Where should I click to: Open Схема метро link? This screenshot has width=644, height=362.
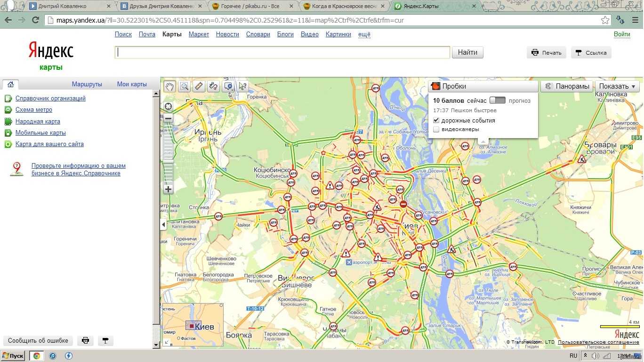[34, 110]
